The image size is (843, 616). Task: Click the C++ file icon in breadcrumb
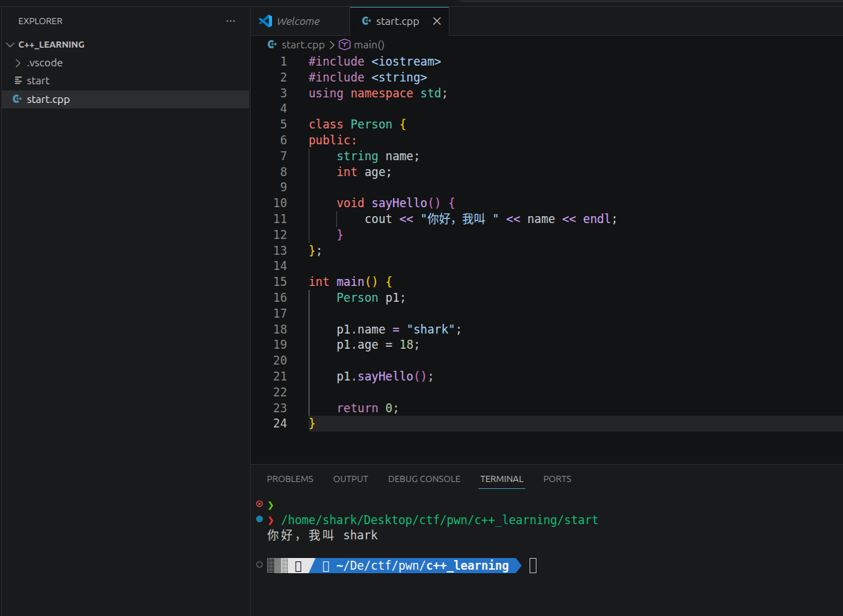click(272, 45)
